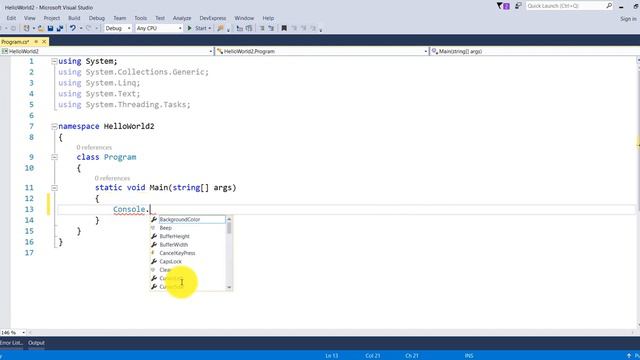Click the lightning icon beside CancelKeyPress

click(x=153, y=253)
